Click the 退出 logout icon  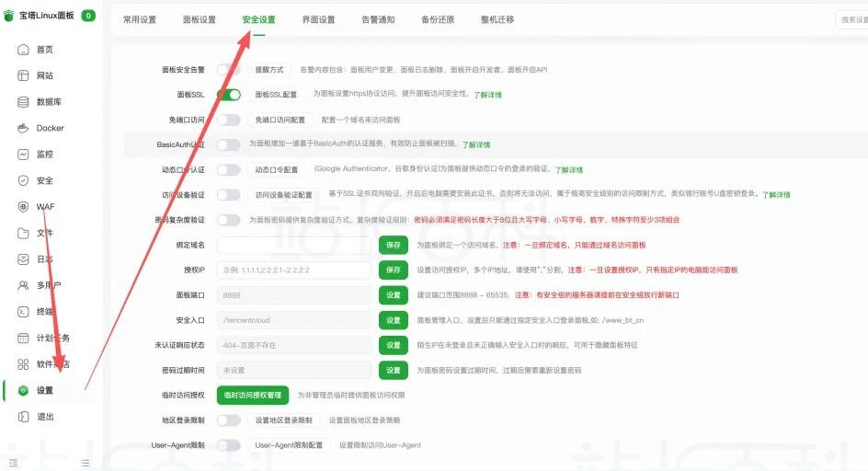pyautogui.click(x=23, y=416)
